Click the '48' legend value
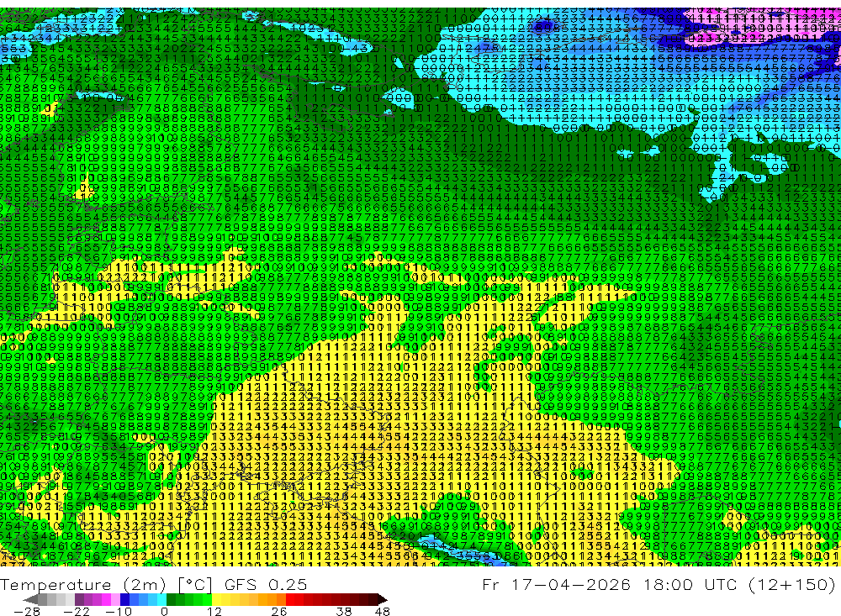Viewport: 841px width, 616px height. 383,612
